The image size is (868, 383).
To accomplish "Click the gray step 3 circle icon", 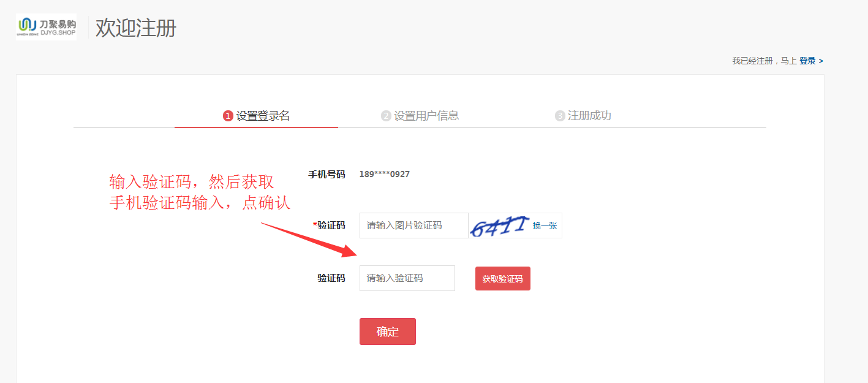I will pyautogui.click(x=560, y=116).
